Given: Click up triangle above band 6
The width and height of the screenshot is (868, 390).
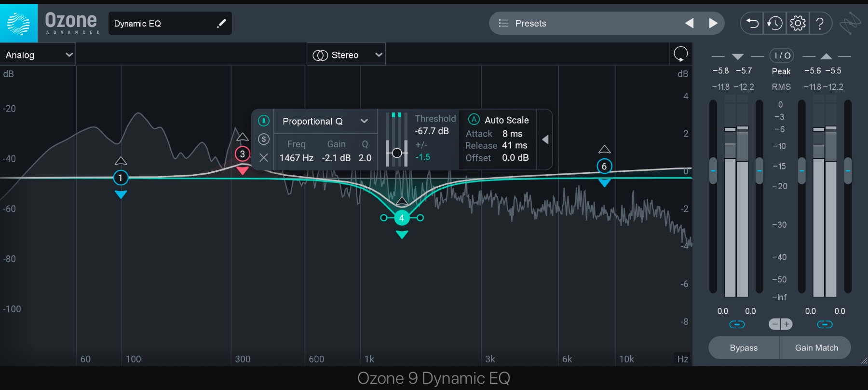Looking at the screenshot, I should click(x=604, y=149).
